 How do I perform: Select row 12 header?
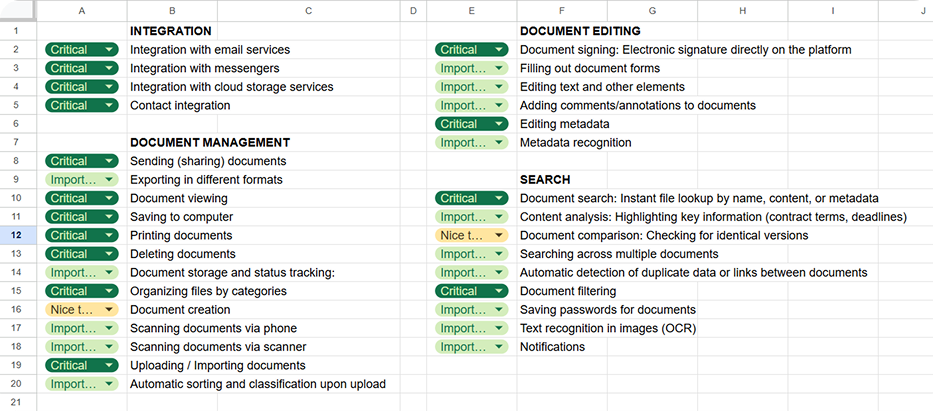18,236
